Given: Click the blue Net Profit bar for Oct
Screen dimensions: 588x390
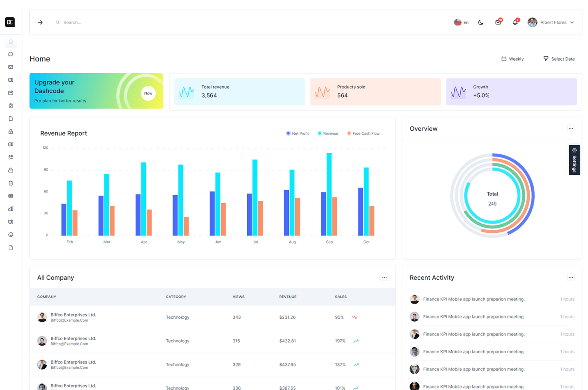Looking at the screenshot, I should click(x=361, y=212).
